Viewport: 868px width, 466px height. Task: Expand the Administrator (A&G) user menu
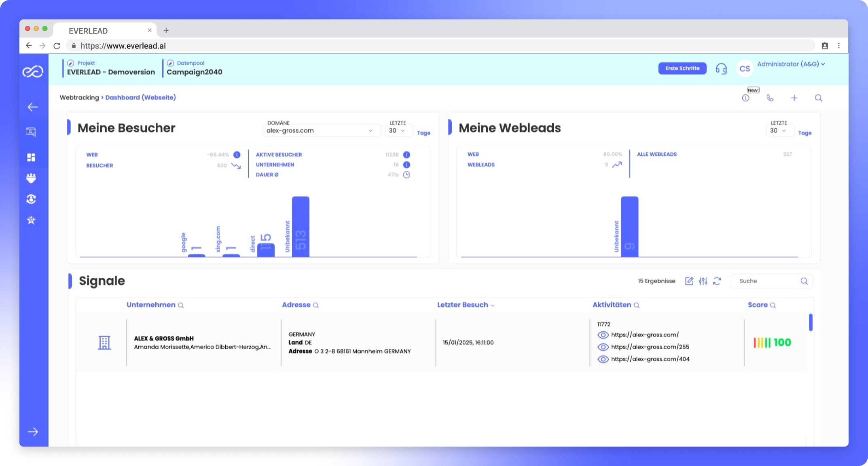(791, 64)
